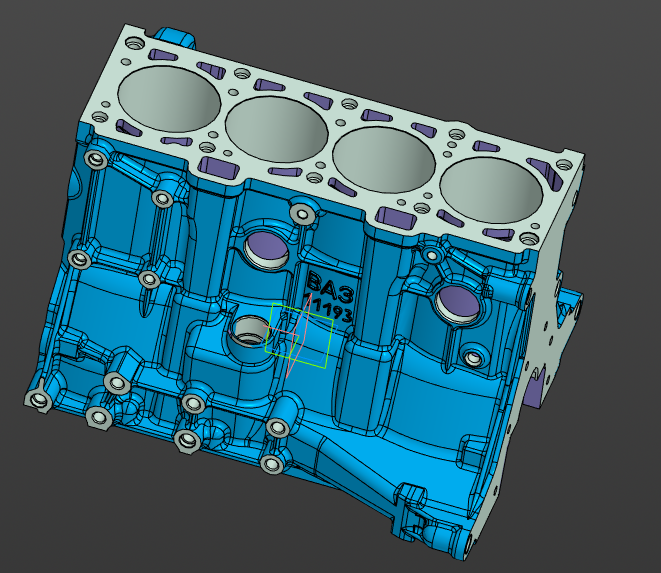Image resolution: width=661 pixels, height=573 pixels.
Task: Pick the purple round plug right of 11193 text
Action: (x=458, y=302)
